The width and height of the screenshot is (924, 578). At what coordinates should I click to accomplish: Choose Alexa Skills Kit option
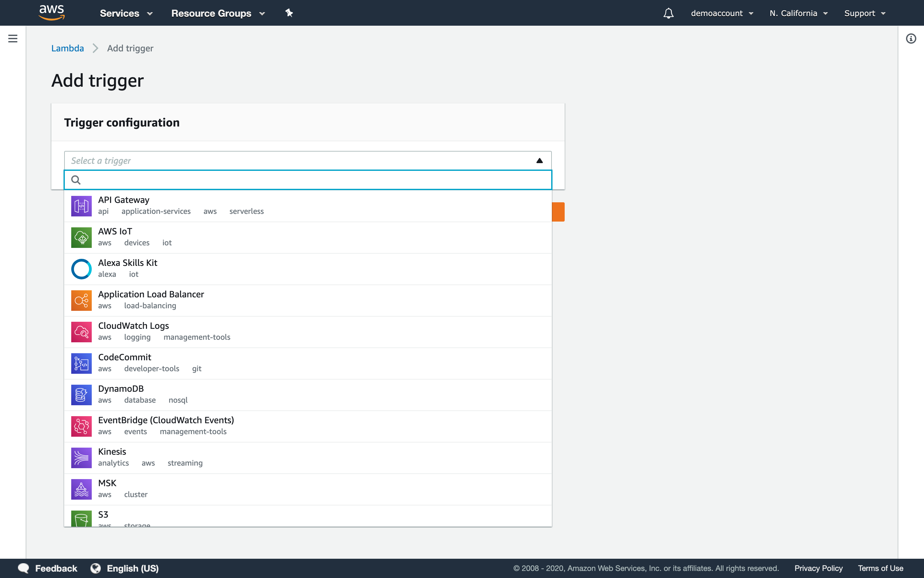308,269
